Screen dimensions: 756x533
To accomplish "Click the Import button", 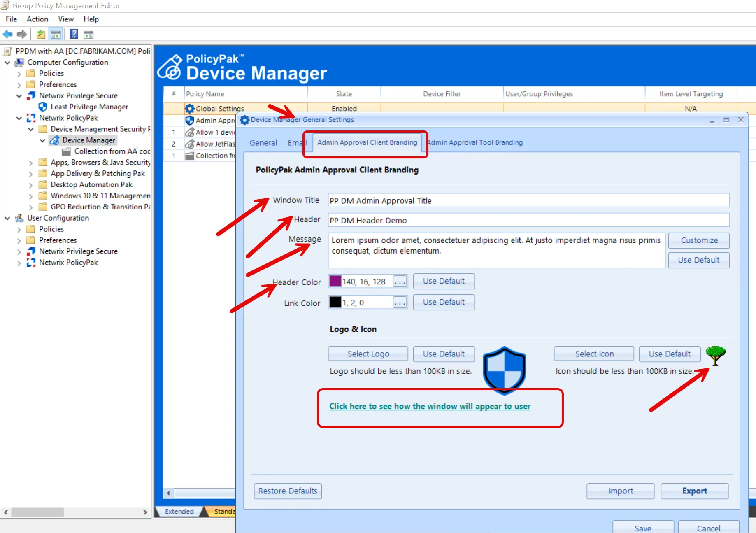I will (621, 491).
